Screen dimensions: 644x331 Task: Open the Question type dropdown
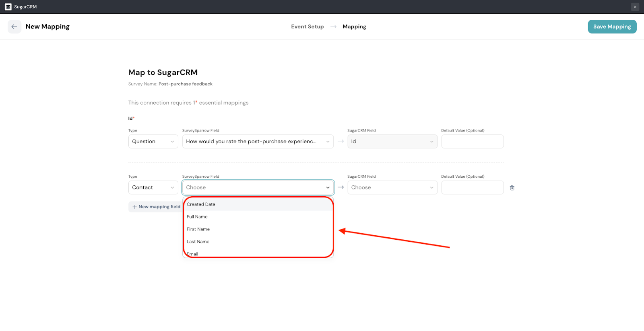[x=153, y=142]
